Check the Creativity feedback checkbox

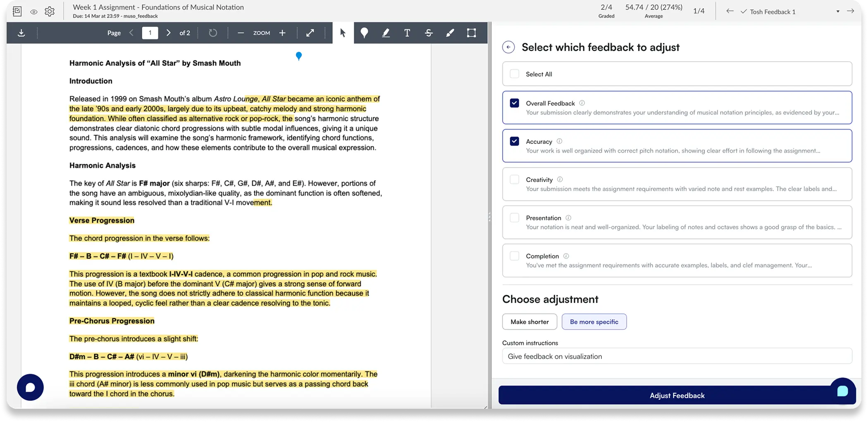(x=514, y=179)
